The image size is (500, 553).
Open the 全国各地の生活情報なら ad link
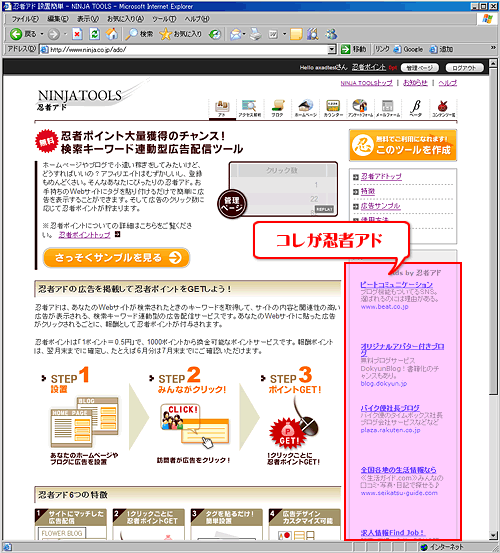(398, 470)
